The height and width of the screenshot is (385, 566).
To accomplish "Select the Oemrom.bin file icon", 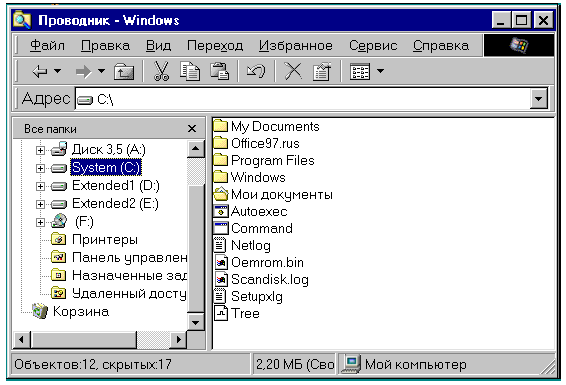I will click(221, 262).
